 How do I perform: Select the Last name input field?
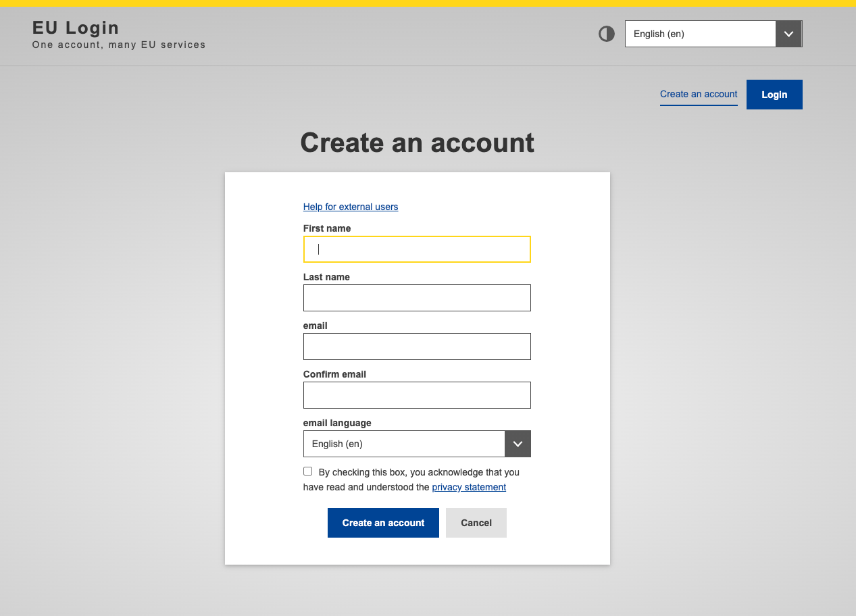tap(417, 298)
